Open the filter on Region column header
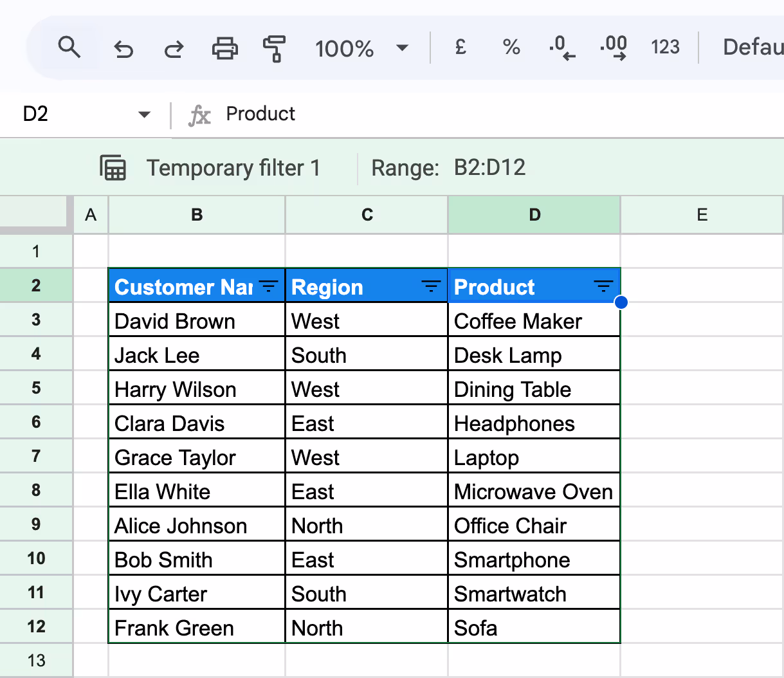Image resolution: width=784 pixels, height=678 pixels. click(430, 286)
